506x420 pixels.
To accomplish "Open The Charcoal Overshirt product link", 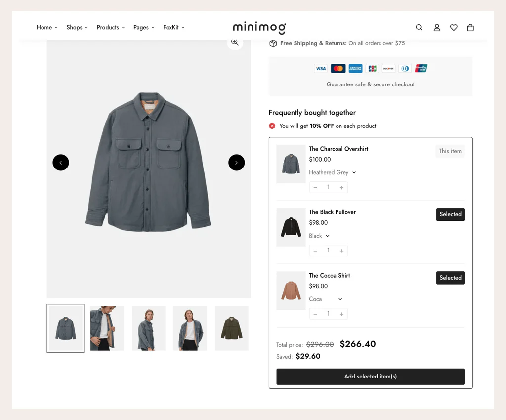I will (x=338, y=149).
